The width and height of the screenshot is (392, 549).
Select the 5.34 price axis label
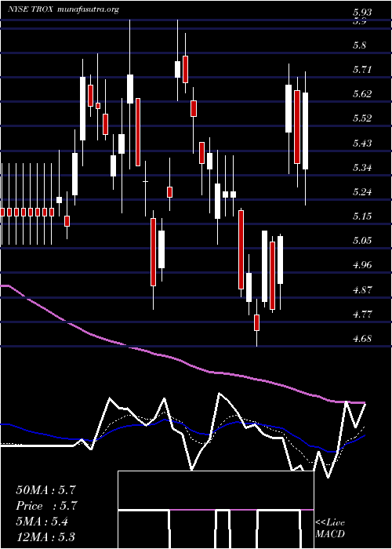point(362,167)
